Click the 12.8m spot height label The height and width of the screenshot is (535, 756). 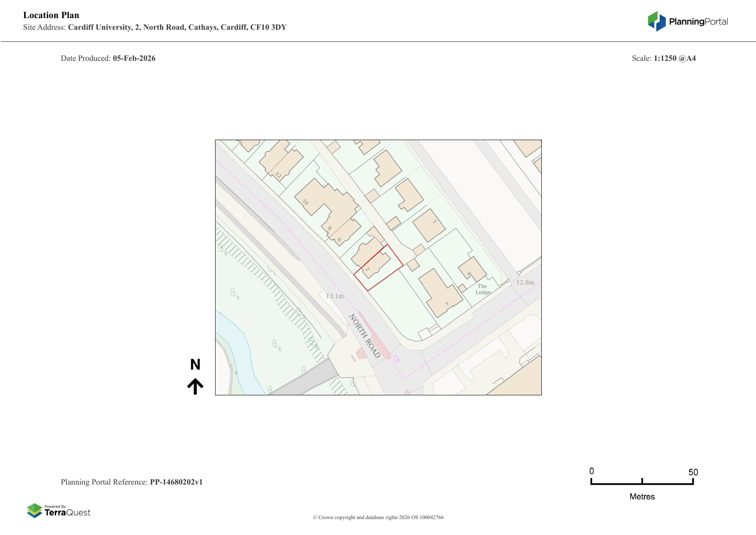pyautogui.click(x=525, y=282)
